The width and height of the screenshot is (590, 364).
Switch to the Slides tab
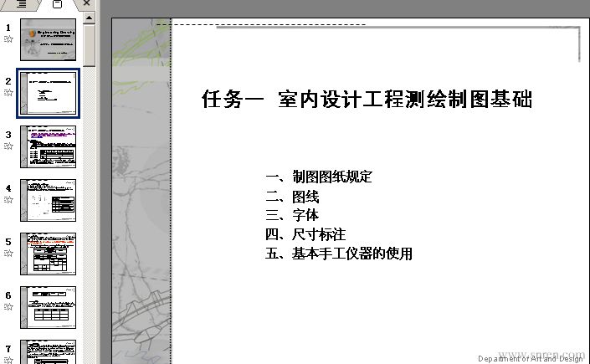pyautogui.click(x=57, y=4)
